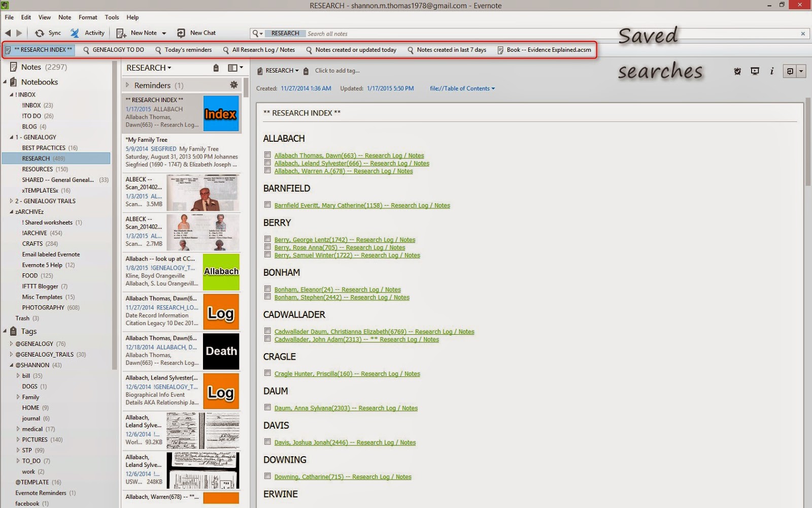Viewport: 812px width, 508px height.
Task: Check the Bonham, Eleanor(24) checkbox
Action: point(267,289)
